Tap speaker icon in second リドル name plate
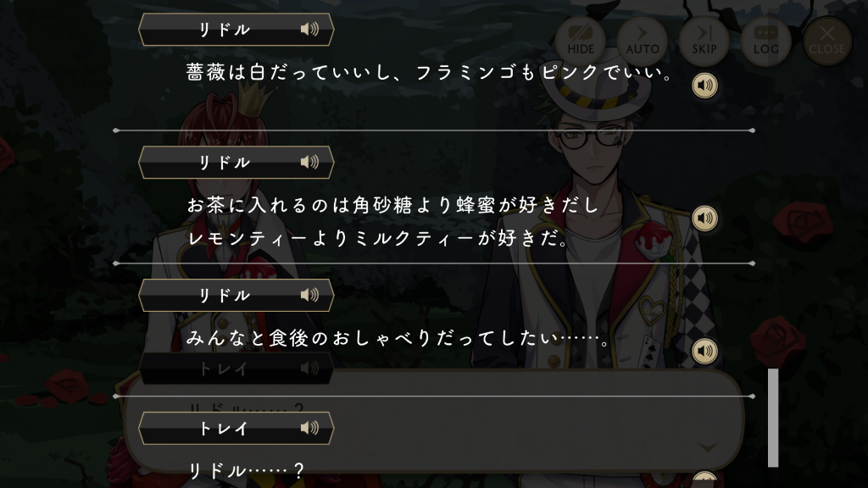 (309, 162)
